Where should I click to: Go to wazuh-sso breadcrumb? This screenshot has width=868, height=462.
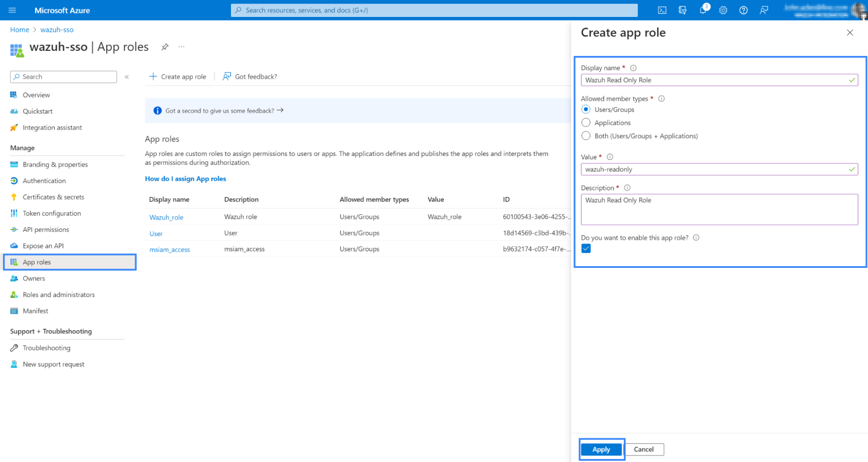tap(57, 30)
